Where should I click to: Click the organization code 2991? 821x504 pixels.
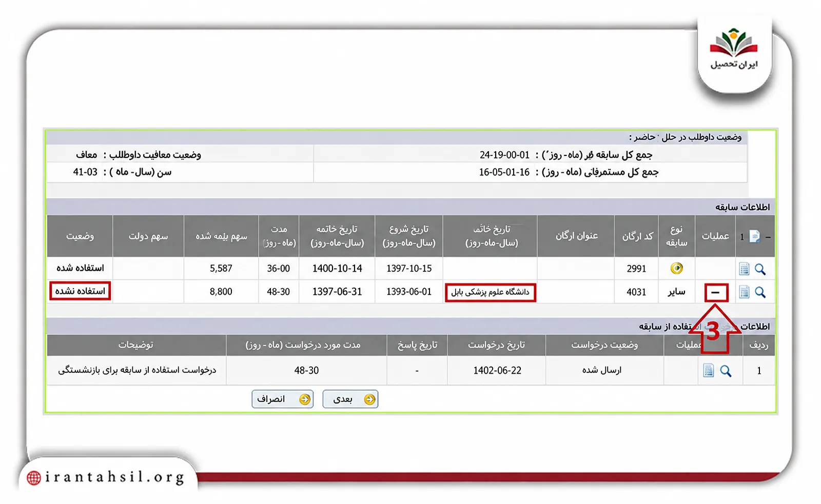click(x=636, y=269)
